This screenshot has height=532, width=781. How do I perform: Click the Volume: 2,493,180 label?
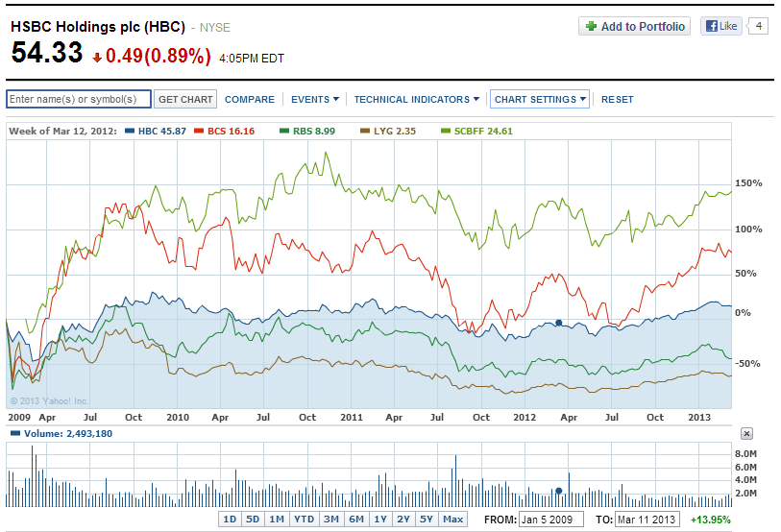pos(68,433)
